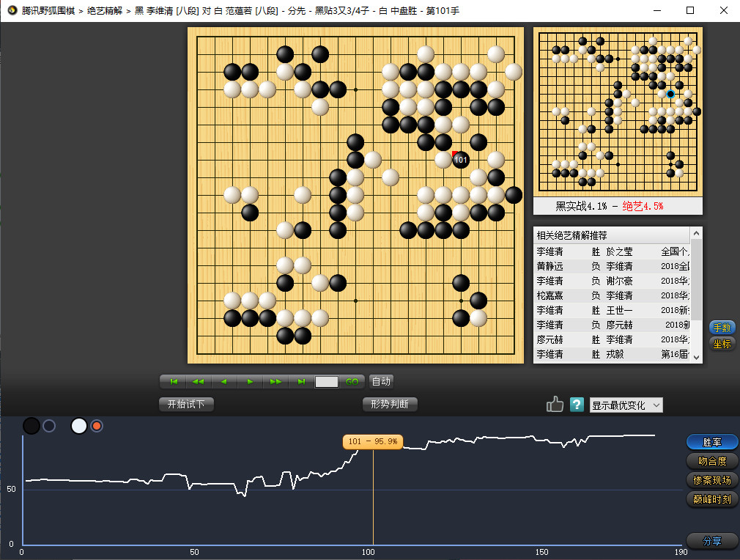
Task: Switch to the 惨案现场 tab
Action: (712, 480)
